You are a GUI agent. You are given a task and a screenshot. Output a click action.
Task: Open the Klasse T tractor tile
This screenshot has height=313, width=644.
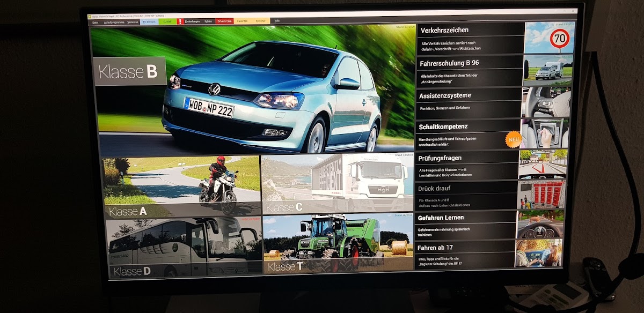(338, 244)
